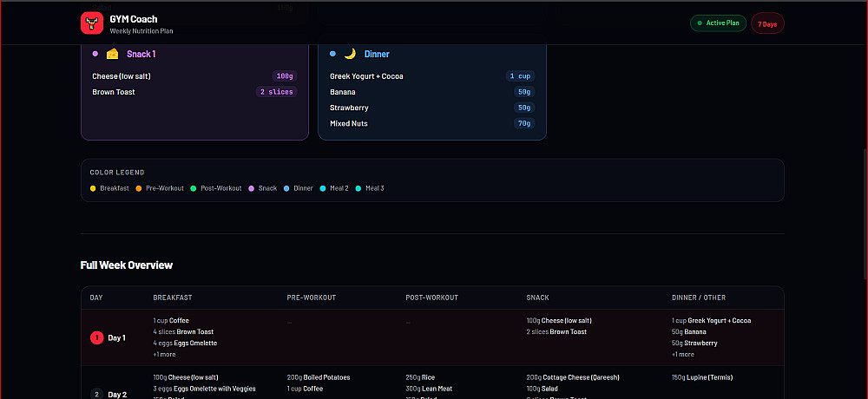This screenshot has width=868, height=399.
Task: Click the cheese emoji on Snack 1 card
Action: click(112, 54)
